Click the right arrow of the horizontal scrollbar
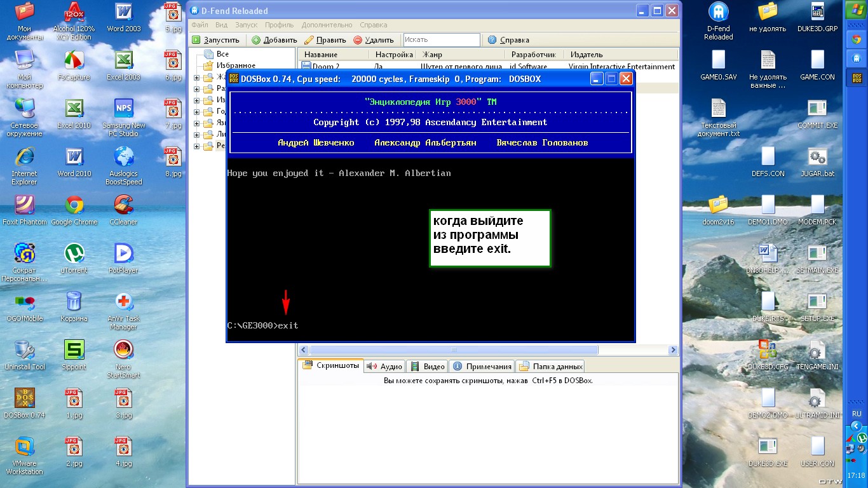Viewport: 868px width, 488px height. [673, 350]
